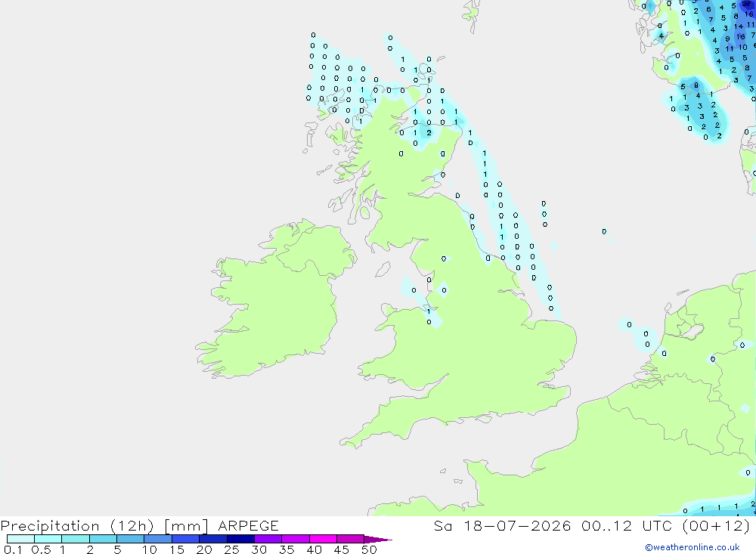This screenshot has width=756, height=554.
Task: Click the '0.1' legend scale label
Action: [13, 549]
